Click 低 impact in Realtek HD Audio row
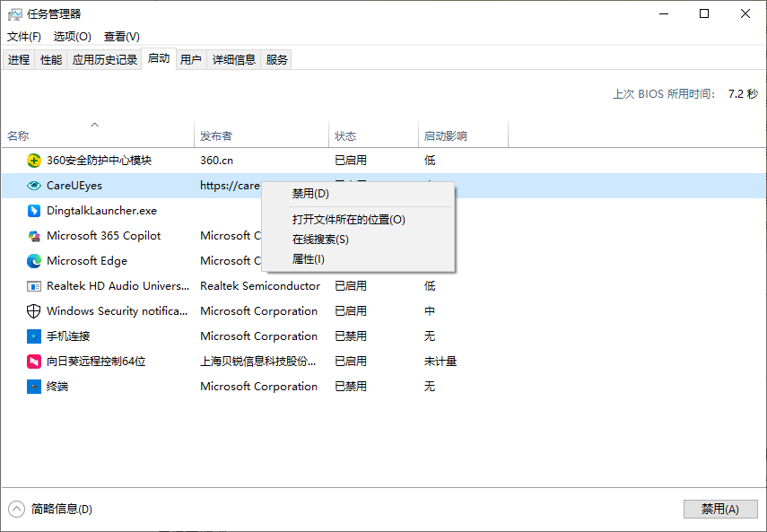Image resolution: width=767 pixels, height=532 pixels. pos(430,286)
